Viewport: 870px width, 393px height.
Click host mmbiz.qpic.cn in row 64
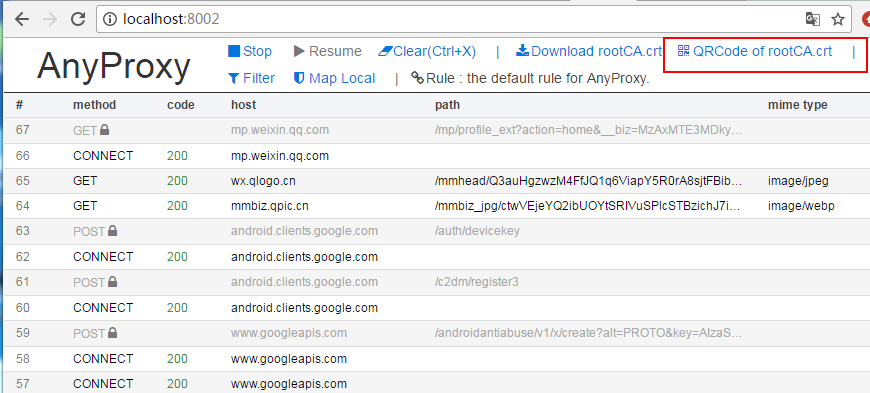270,206
